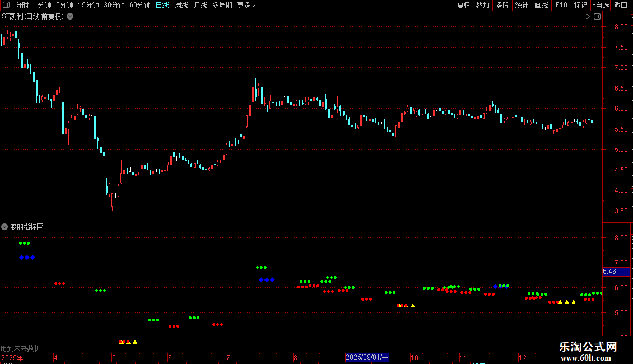The width and height of the screenshot is (633, 364).
Task: Click the blue diamond markers near the July peak
Action: tap(267, 279)
